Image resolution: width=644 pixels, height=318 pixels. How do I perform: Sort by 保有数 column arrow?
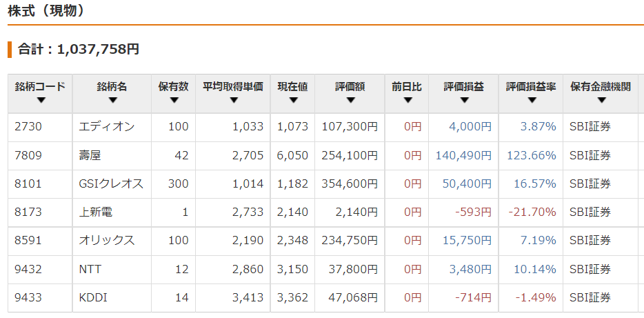tap(174, 100)
